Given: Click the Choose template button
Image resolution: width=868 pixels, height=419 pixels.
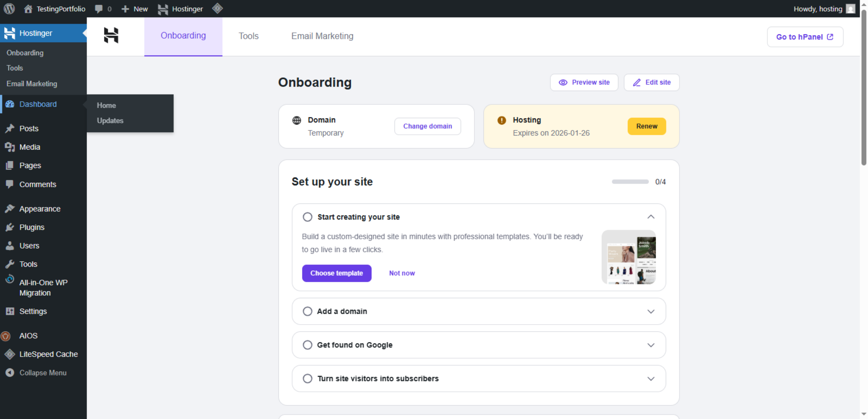Looking at the screenshot, I should coord(336,273).
